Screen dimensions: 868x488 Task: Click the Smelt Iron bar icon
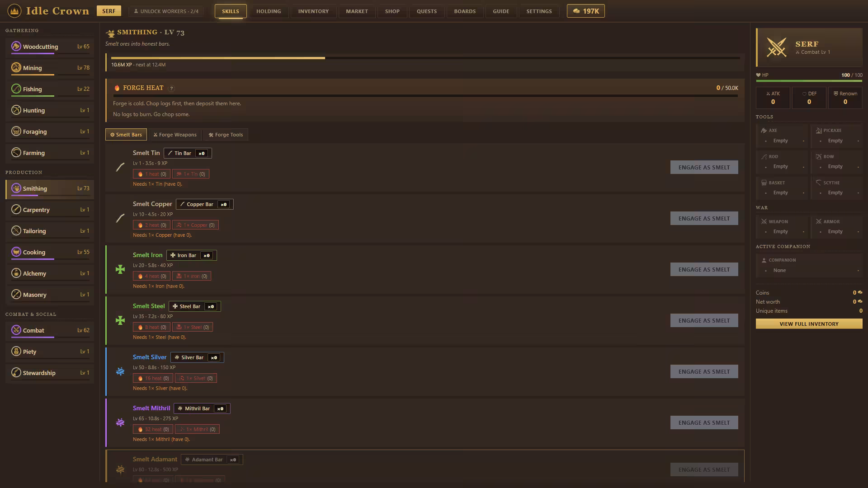(120, 269)
